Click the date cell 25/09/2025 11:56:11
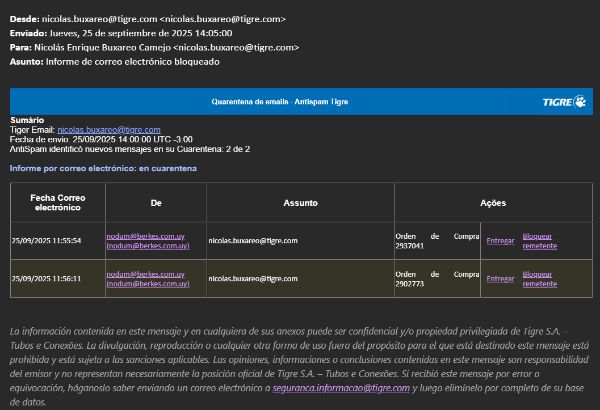This screenshot has width=600, height=410. 53,278
